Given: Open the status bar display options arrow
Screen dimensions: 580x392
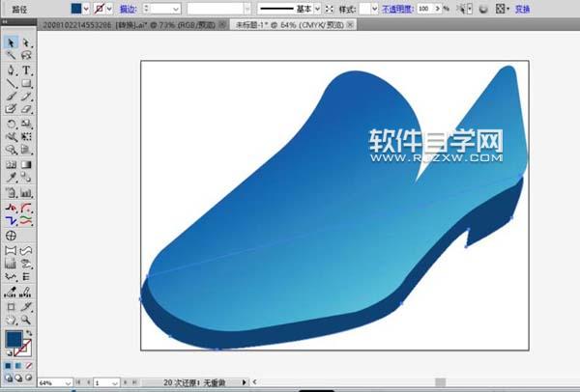Looking at the screenshot, I should 245,382.
